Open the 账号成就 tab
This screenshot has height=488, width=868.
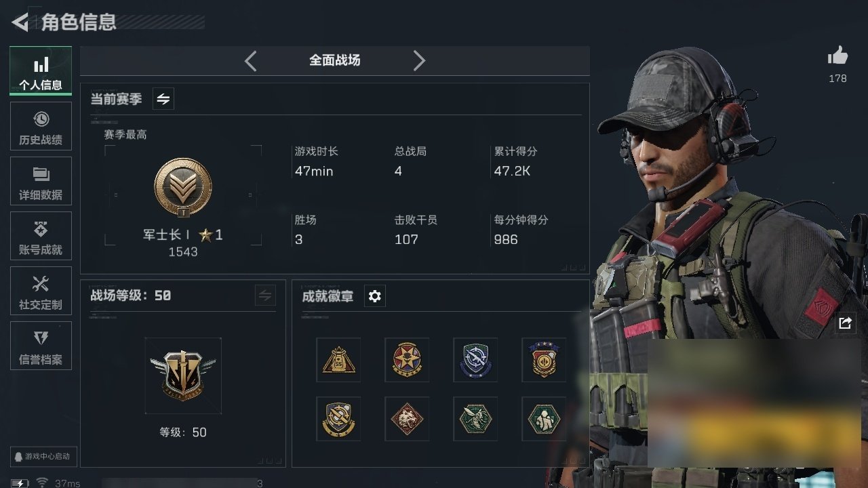41,239
